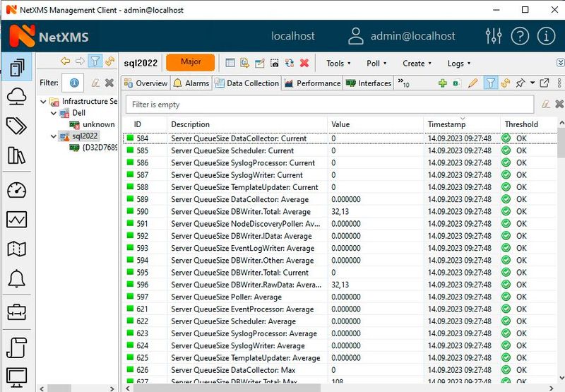Switch to the Overview tab
The image size is (565, 392).
[145, 83]
